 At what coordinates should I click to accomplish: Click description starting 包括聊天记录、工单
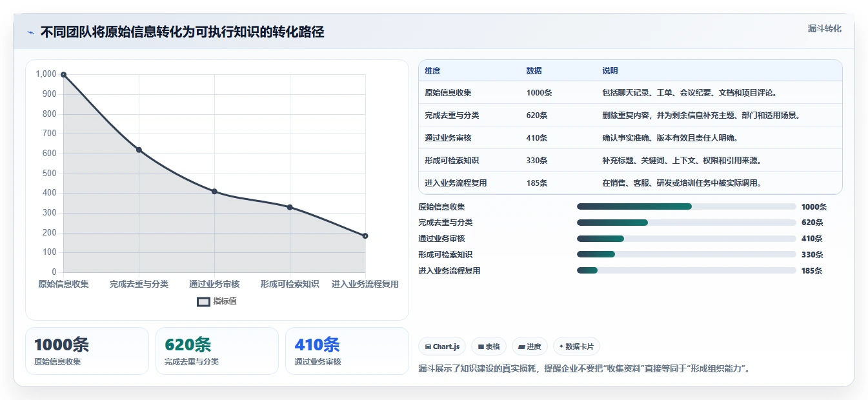click(690, 93)
